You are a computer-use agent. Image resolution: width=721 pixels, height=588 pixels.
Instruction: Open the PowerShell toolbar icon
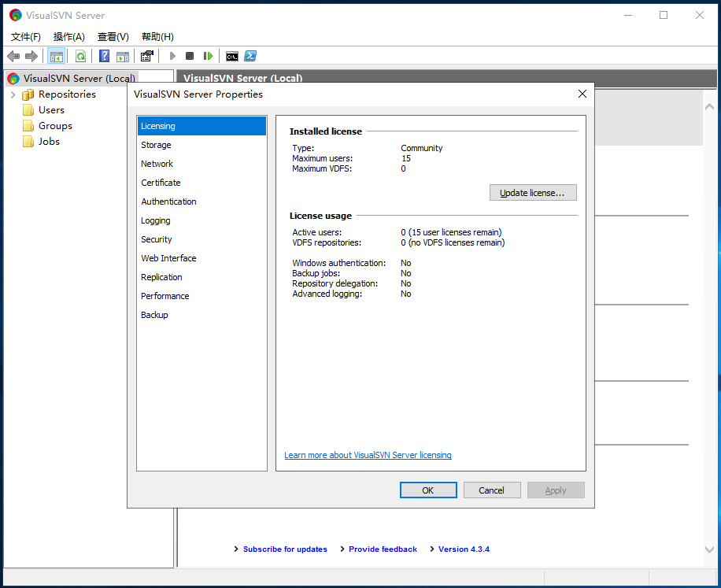click(250, 56)
